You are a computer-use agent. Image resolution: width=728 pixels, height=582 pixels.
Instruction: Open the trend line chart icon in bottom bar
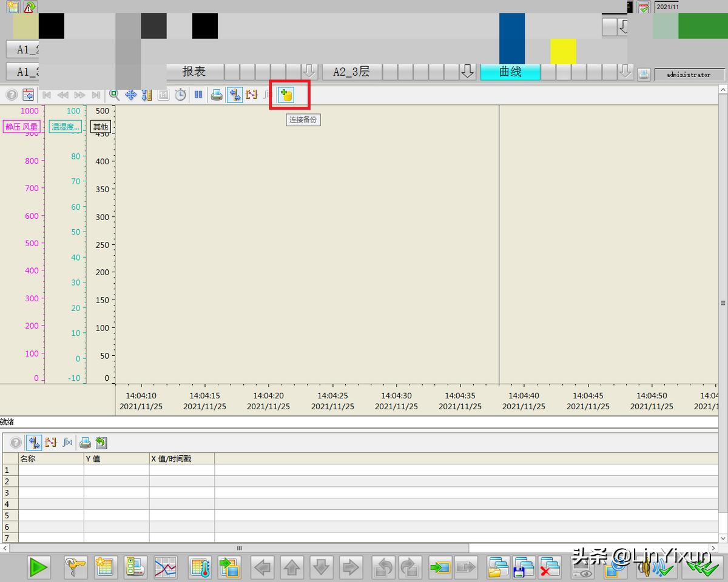pyautogui.click(x=165, y=568)
